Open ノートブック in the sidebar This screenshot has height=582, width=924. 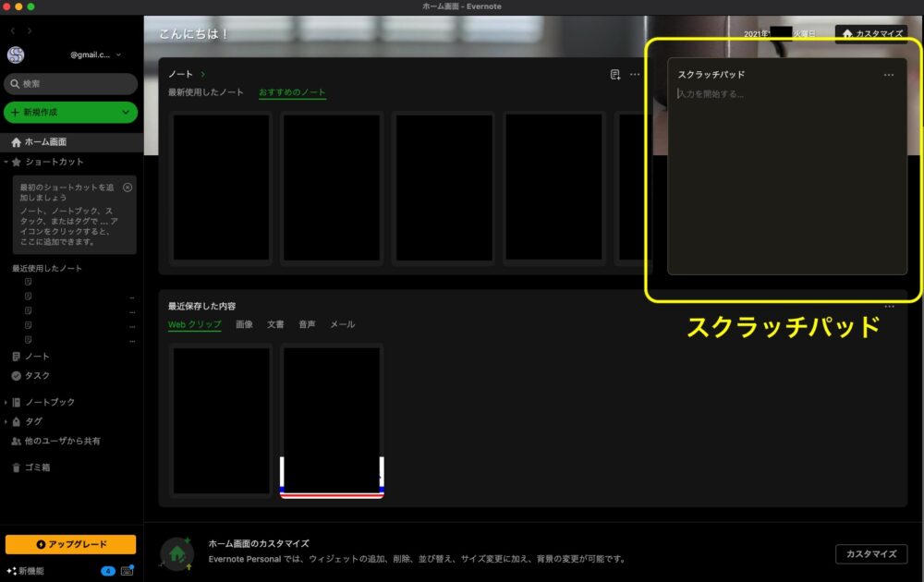tap(50, 403)
